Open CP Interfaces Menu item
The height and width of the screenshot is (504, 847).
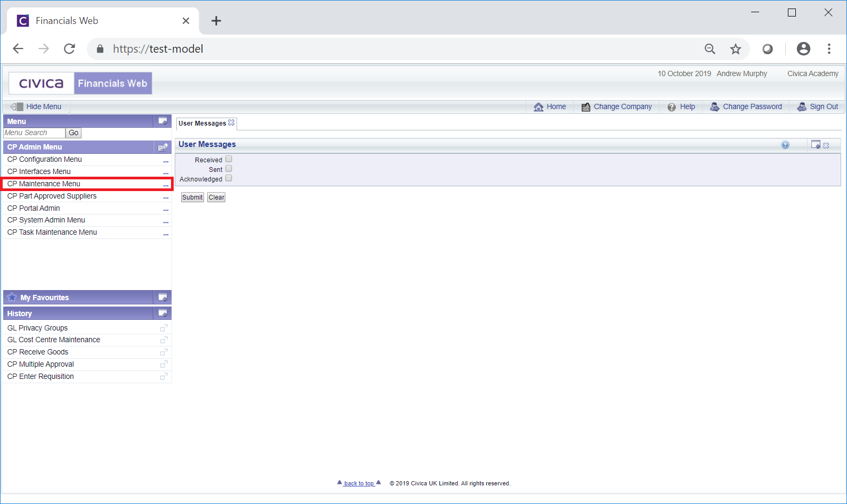click(x=39, y=171)
